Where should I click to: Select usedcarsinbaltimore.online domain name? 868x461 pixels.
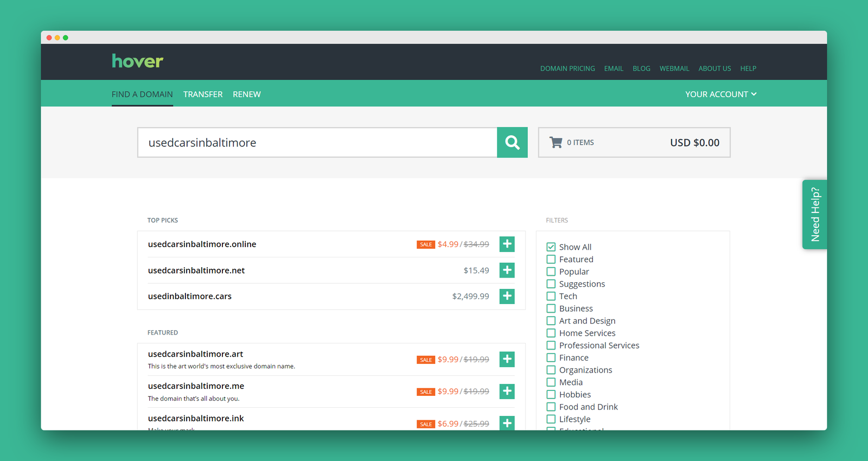pos(202,244)
